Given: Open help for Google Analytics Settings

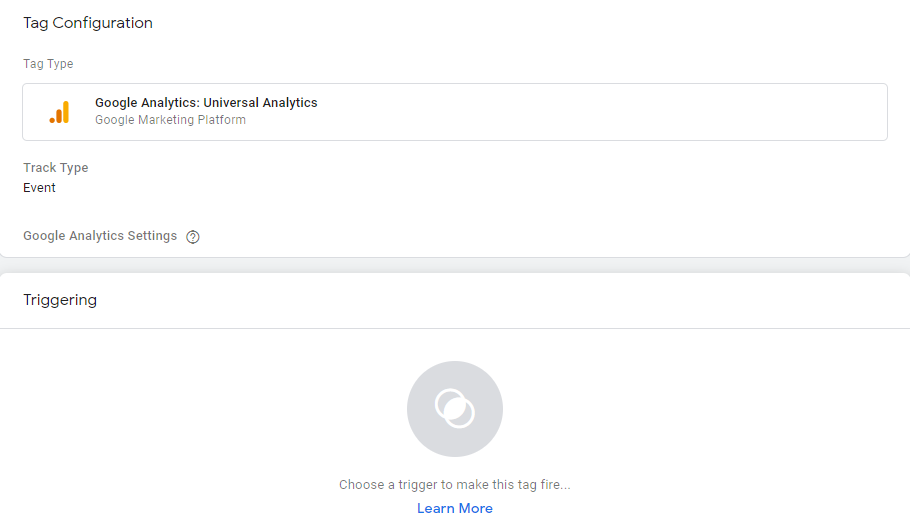Looking at the screenshot, I should coord(193,237).
